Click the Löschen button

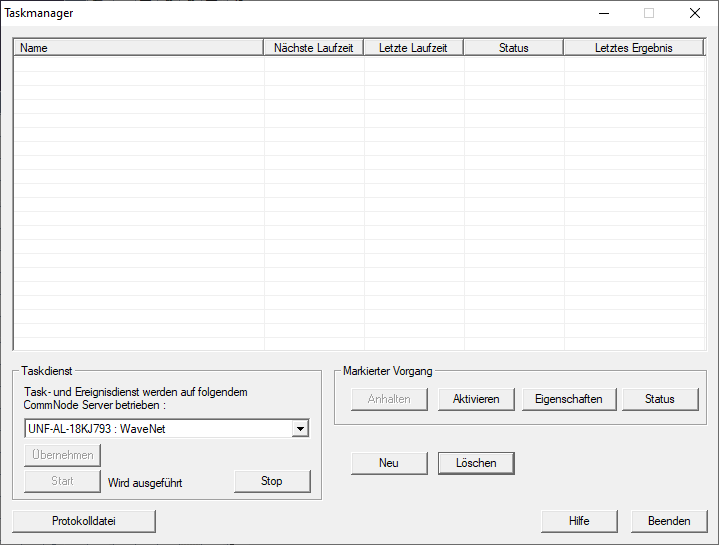pyautogui.click(x=475, y=463)
